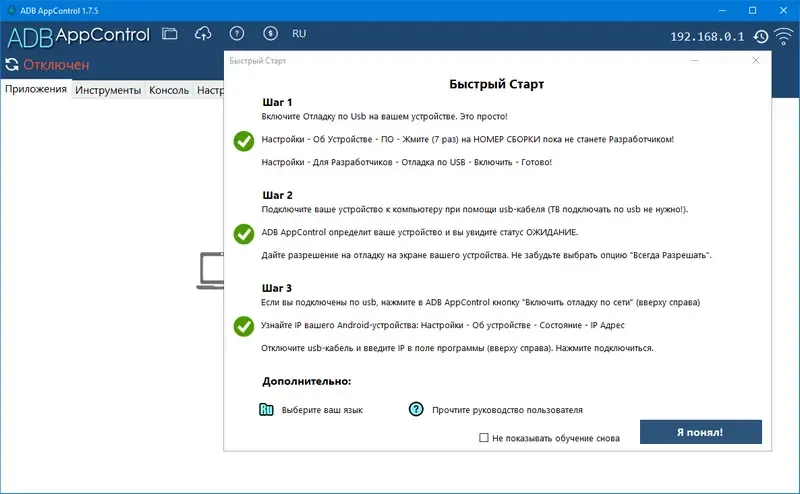This screenshot has width=800, height=494.
Task: Open the partially hidden Настр tab
Action: click(x=209, y=90)
